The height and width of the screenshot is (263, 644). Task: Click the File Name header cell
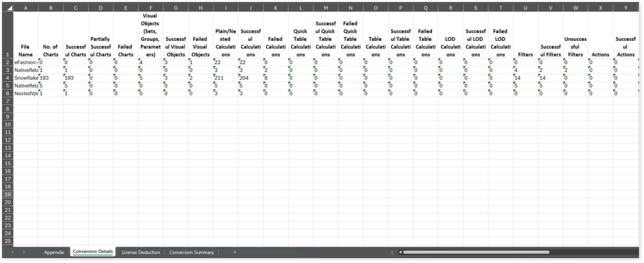coord(25,50)
